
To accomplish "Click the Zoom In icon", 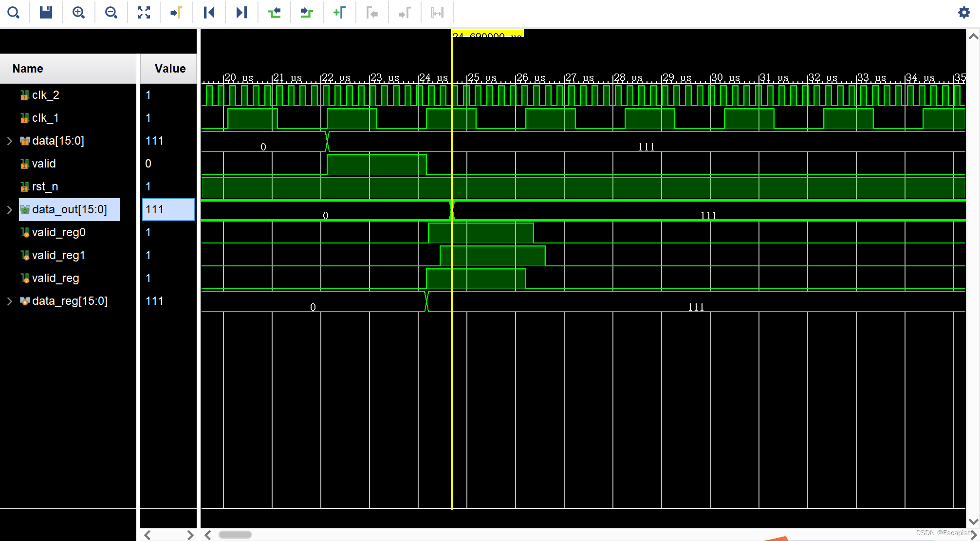I will (x=78, y=13).
